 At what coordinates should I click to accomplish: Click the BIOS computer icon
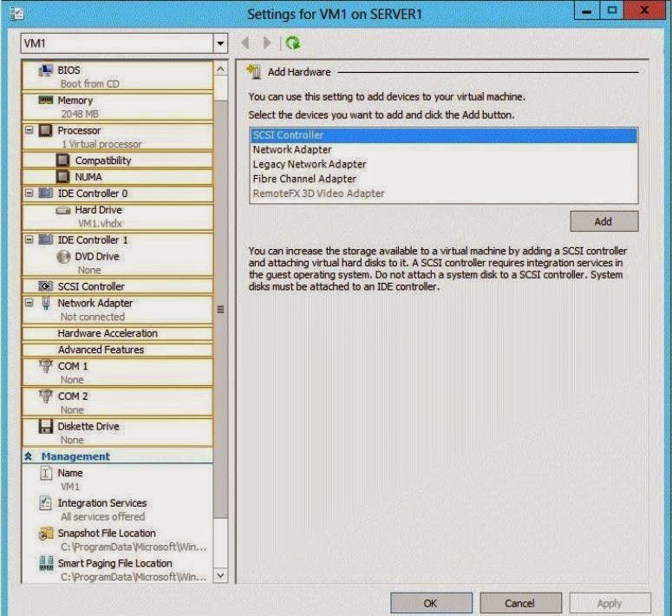(45, 70)
